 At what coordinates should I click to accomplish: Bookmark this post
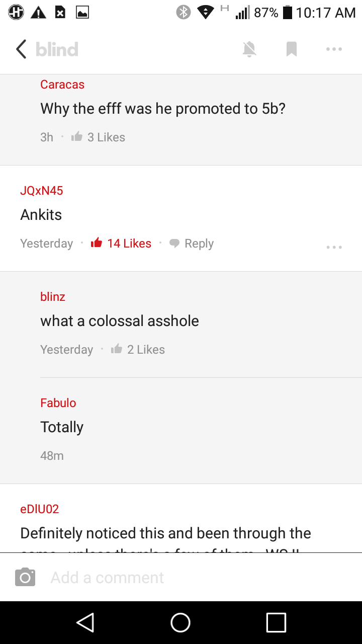click(x=292, y=49)
